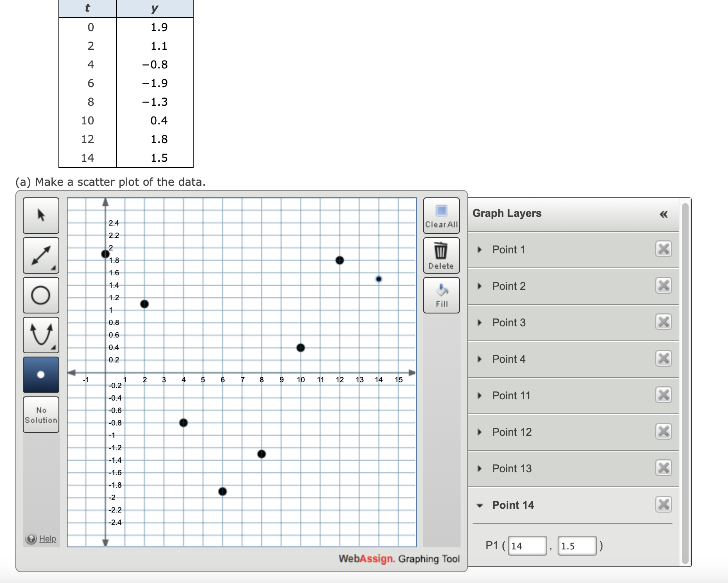
Task: Expand the Point 13 layer entry
Action: pyautogui.click(x=479, y=469)
